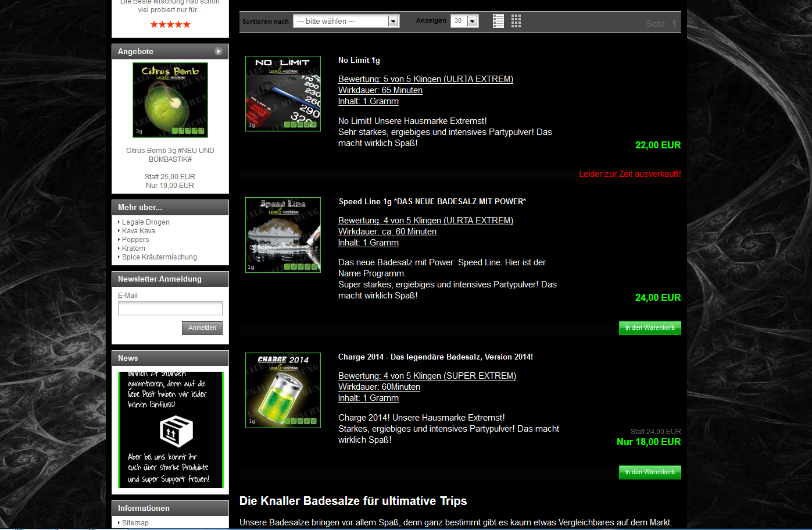Switch to grid view layout icon
812x530 pixels.
coord(516,21)
